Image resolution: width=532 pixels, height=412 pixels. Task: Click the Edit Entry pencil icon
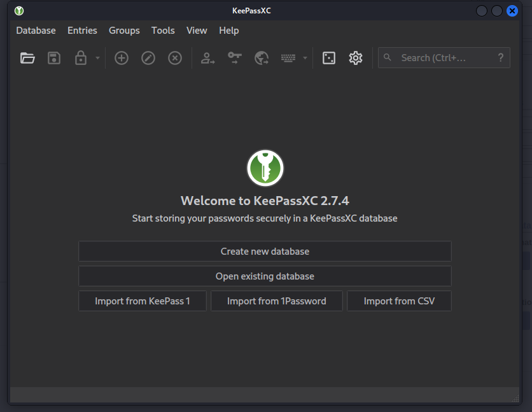(148, 58)
